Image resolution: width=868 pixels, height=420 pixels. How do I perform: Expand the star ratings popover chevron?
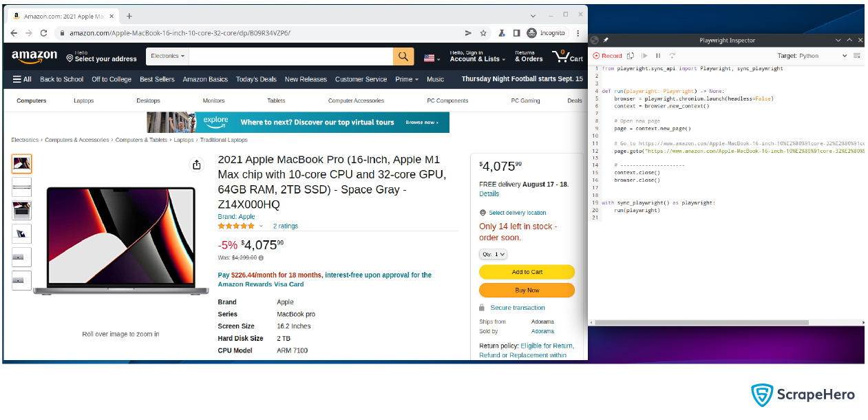pos(261,226)
